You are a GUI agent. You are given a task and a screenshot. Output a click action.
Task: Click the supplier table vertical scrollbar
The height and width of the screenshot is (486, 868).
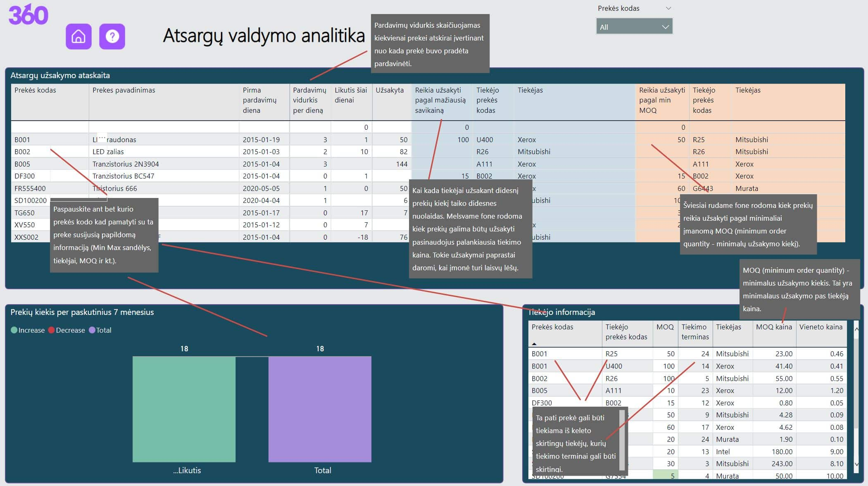[856, 384]
